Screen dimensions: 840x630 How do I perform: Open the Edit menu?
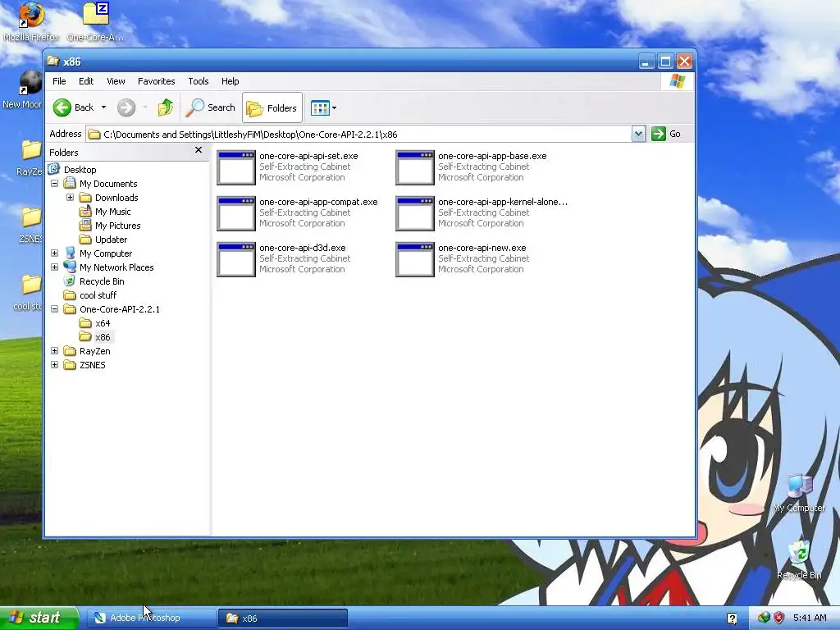(86, 81)
